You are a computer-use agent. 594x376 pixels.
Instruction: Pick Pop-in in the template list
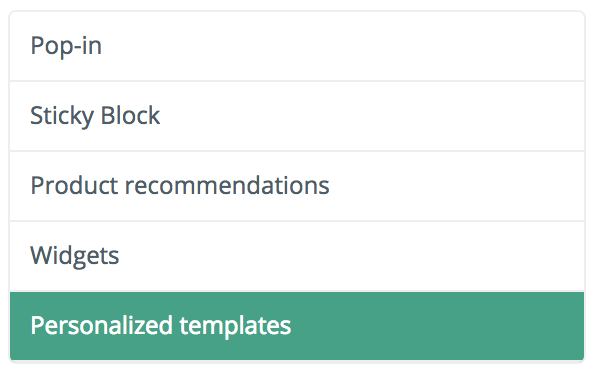click(x=297, y=46)
